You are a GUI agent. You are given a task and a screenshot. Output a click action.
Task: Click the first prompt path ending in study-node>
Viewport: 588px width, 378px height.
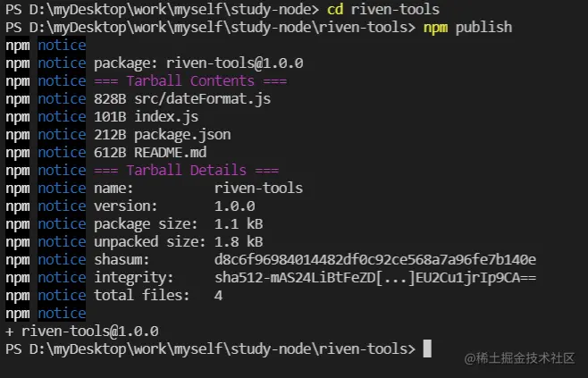point(163,9)
